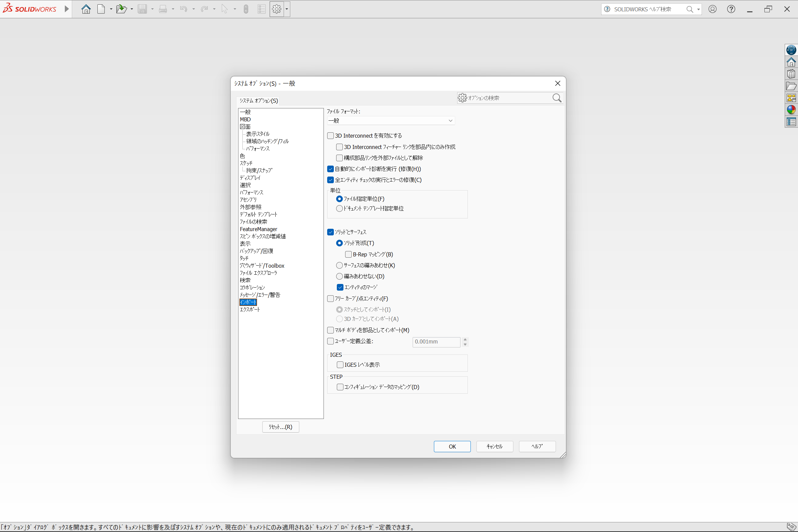Select ドキュメント テンプレート指定単位 radio button
The width and height of the screenshot is (798, 532).
point(339,209)
